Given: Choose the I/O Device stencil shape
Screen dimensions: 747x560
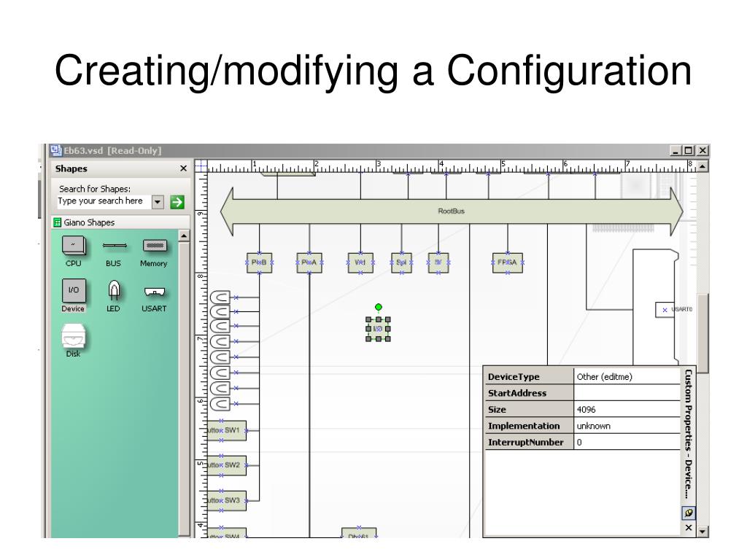Looking at the screenshot, I should coord(74,295).
